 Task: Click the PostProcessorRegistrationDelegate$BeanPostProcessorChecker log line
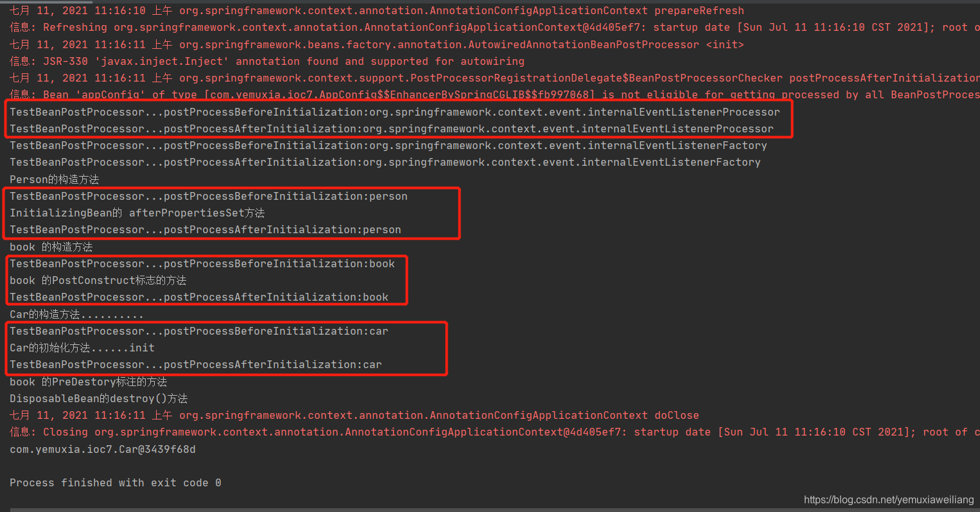point(494,78)
